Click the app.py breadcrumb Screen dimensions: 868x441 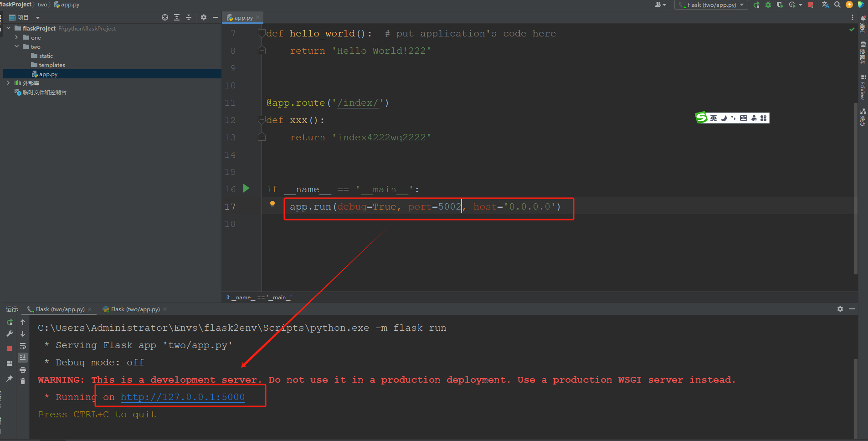click(x=67, y=4)
